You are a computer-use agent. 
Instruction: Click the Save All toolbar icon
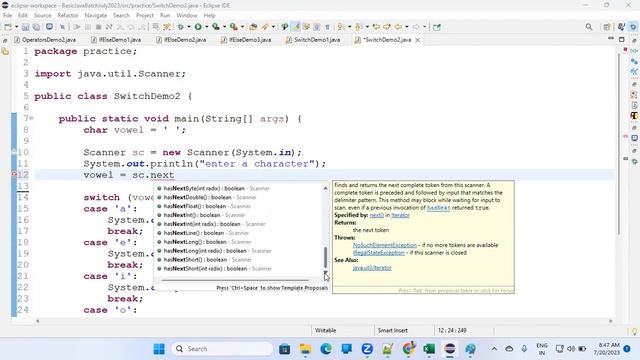(x=36, y=27)
